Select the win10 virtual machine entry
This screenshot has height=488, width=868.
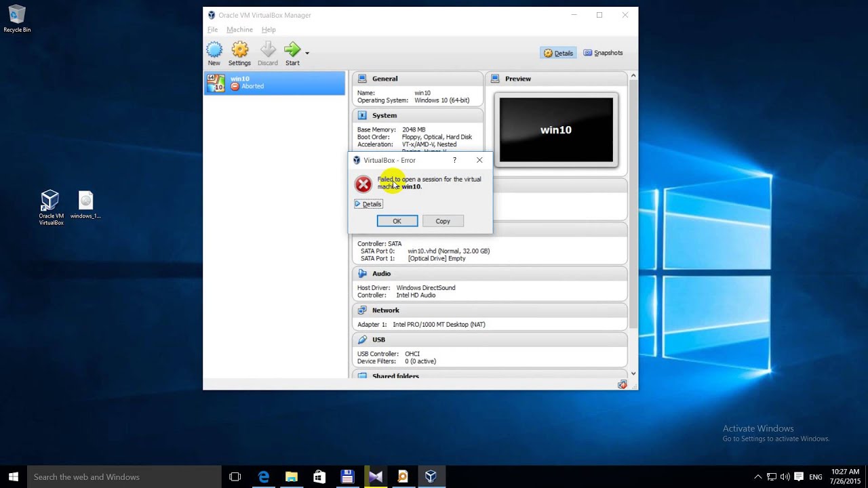[275, 83]
